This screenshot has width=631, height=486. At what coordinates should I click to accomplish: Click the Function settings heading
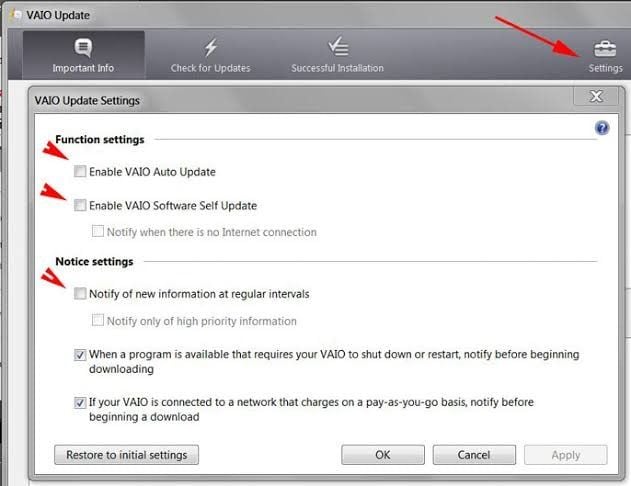pyautogui.click(x=100, y=140)
